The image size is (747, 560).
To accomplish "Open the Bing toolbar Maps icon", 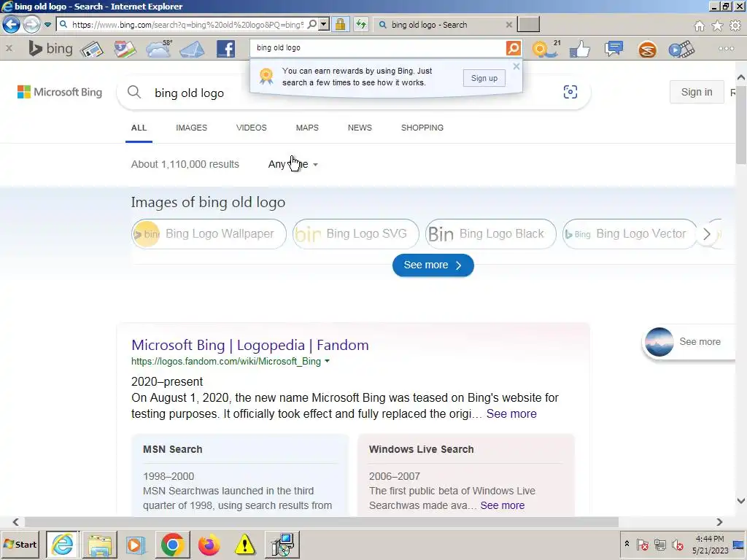I will pos(125,49).
